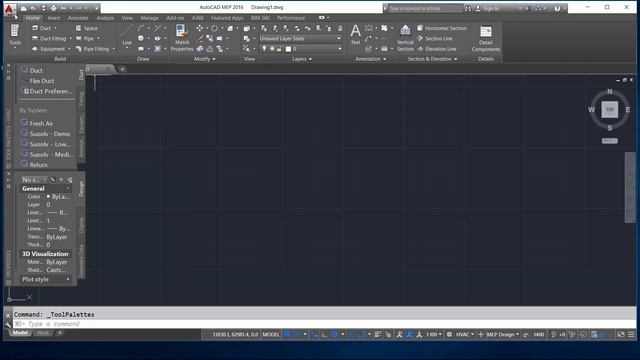Open the Model layout tab

point(20,333)
